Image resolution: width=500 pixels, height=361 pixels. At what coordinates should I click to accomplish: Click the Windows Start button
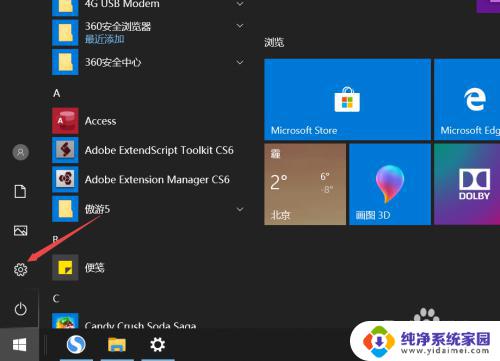pyautogui.click(x=19, y=344)
